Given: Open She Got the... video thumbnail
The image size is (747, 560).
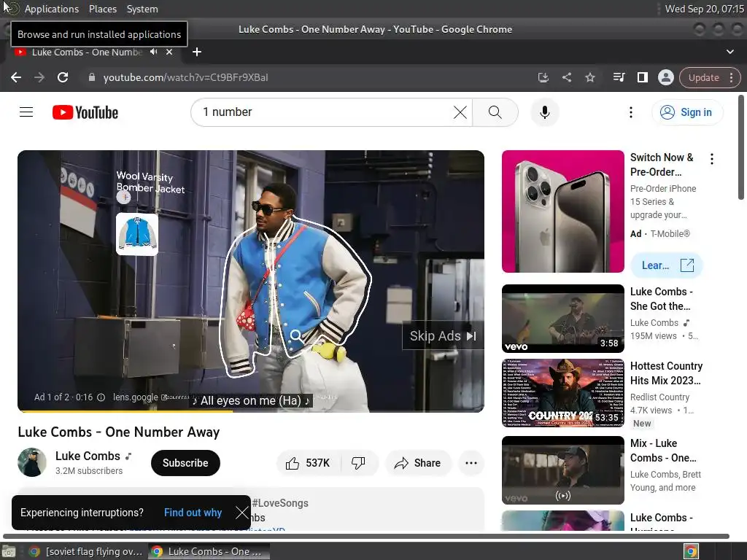Looking at the screenshot, I should pyautogui.click(x=562, y=319).
